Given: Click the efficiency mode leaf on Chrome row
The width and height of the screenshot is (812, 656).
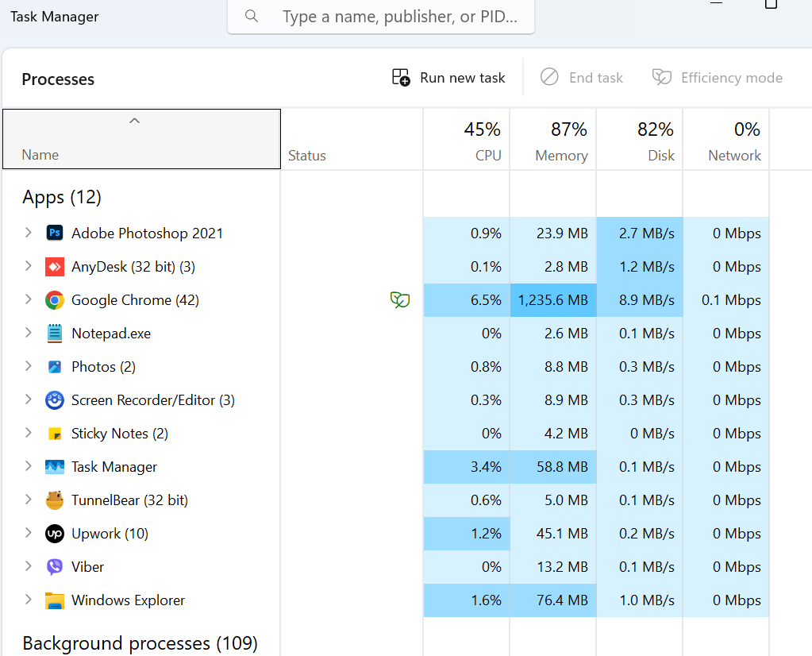Looking at the screenshot, I should click(x=400, y=299).
